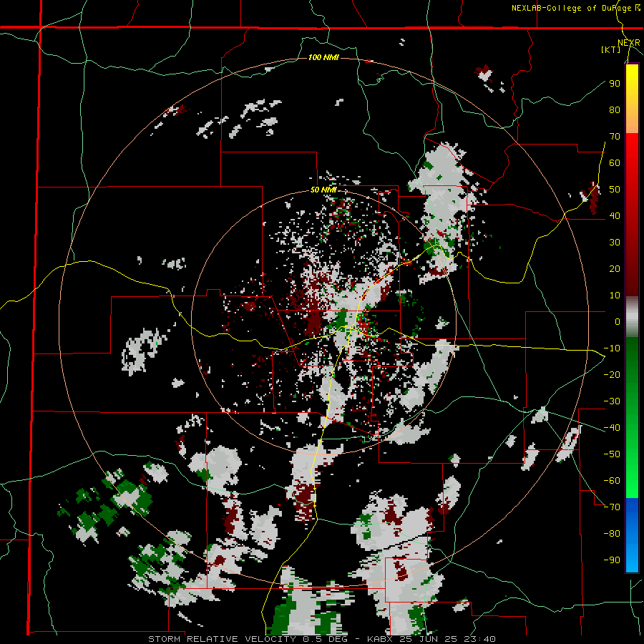Screen dimensions: 644x644
Task: Click the positive 60 value on velocity scale
Action: pyautogui.click(x=615, y=163)
